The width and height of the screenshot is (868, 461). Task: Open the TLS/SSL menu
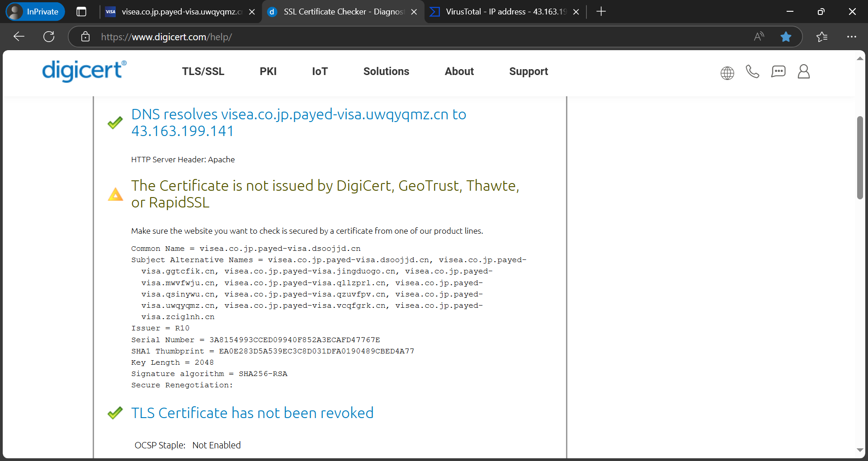coord(203,71)
